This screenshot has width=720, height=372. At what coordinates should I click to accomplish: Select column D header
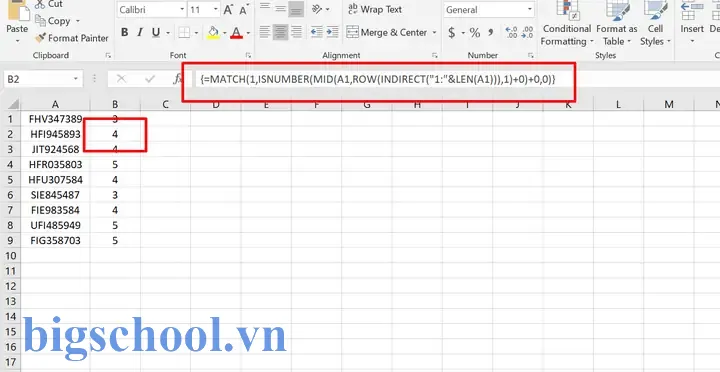coord(215,105)
